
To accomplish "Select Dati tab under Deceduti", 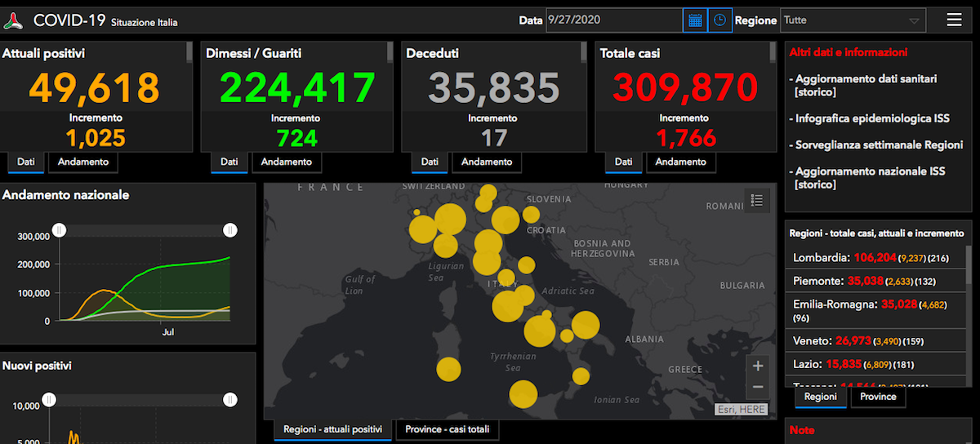I will coord(430,162).
